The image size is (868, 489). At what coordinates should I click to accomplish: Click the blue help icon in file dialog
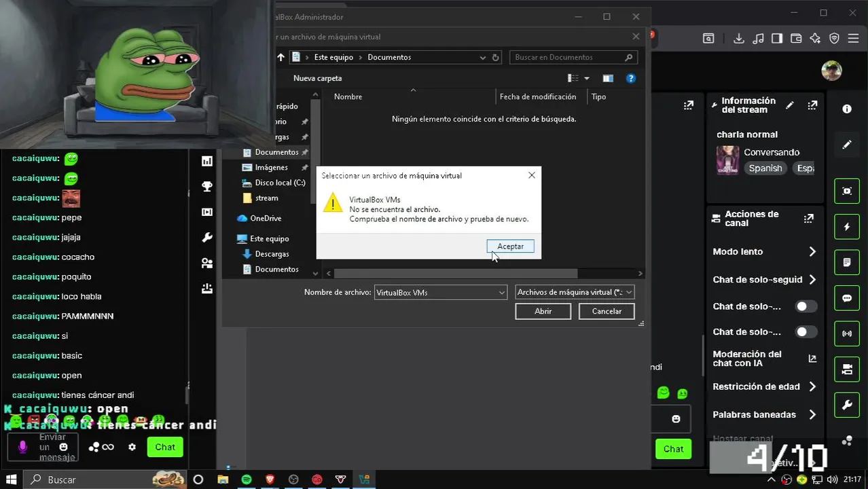coord(631,79)
